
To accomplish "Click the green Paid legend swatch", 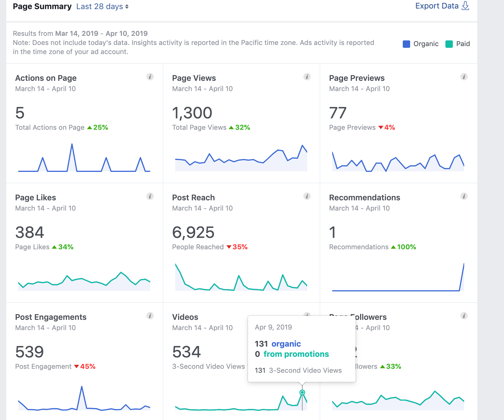I will (x=449, y=44).
